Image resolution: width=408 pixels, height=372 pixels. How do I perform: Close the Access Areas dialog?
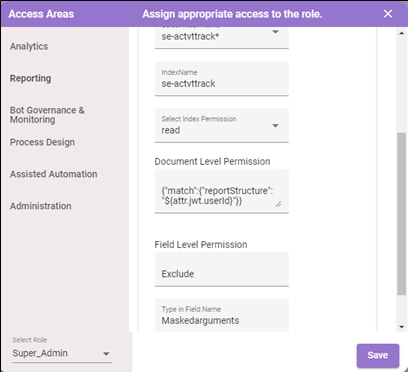pyautogui.click(x=388, y=14)
